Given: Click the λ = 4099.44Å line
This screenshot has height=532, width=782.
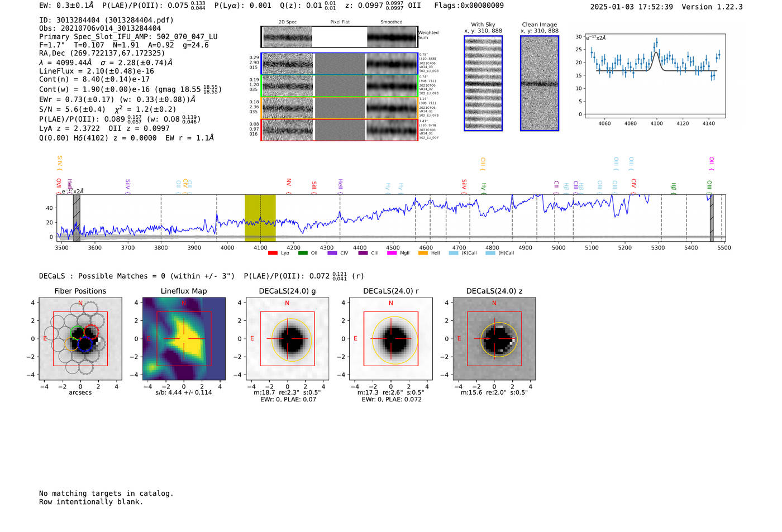Looking at the screenshot, I should pos(106,63).
